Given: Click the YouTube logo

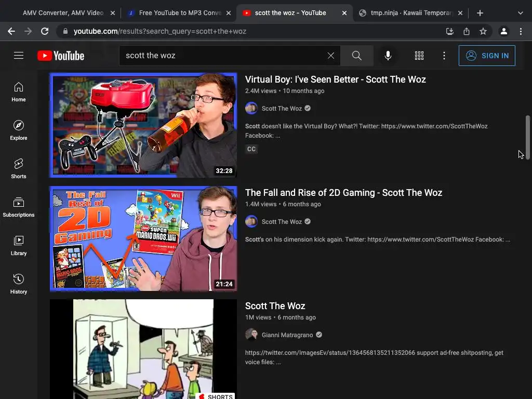Looking at the screenshot, I should tap(61, 56).
